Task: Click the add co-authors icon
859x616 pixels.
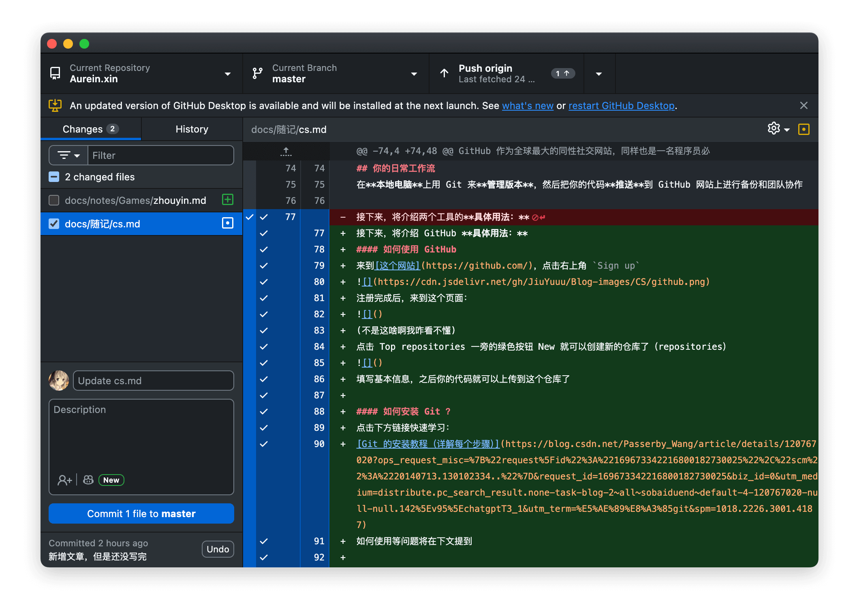Action: click(64, 480)
